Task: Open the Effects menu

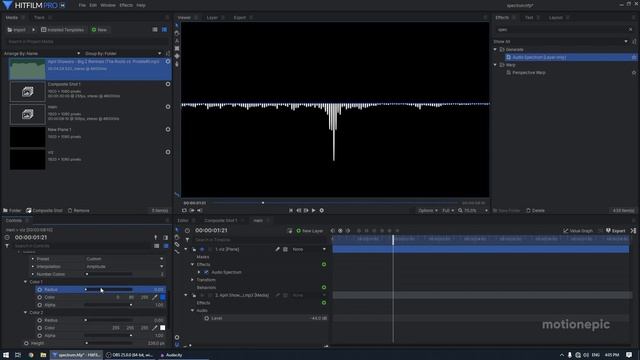Action: tap(126, 5)
